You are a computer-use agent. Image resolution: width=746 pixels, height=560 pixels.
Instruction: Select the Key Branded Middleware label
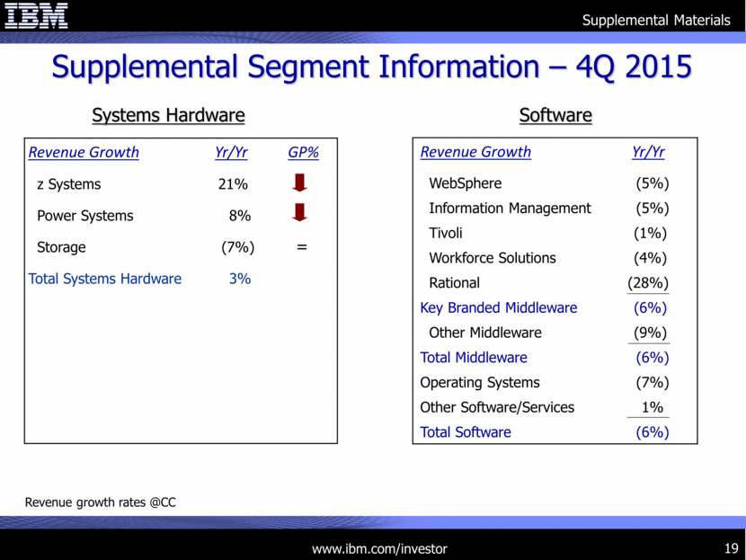click(x=499, y=307)
